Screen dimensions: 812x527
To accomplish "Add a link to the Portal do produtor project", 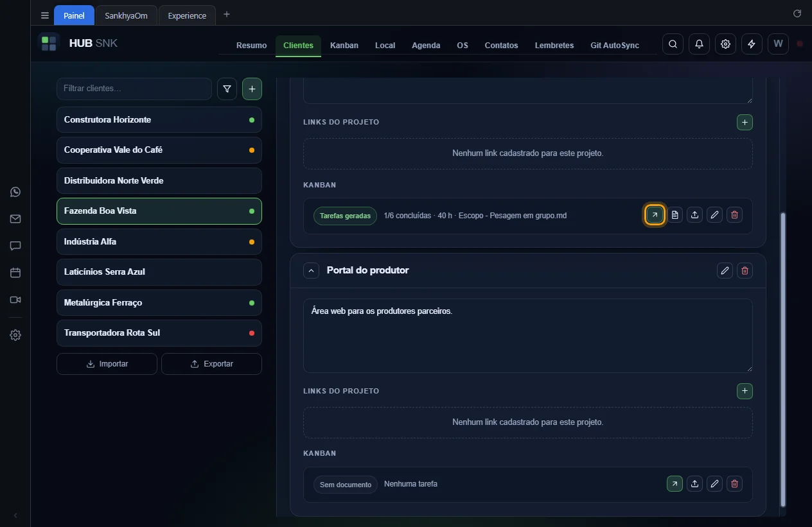I will pyautogui.click(x=745, y=391).
